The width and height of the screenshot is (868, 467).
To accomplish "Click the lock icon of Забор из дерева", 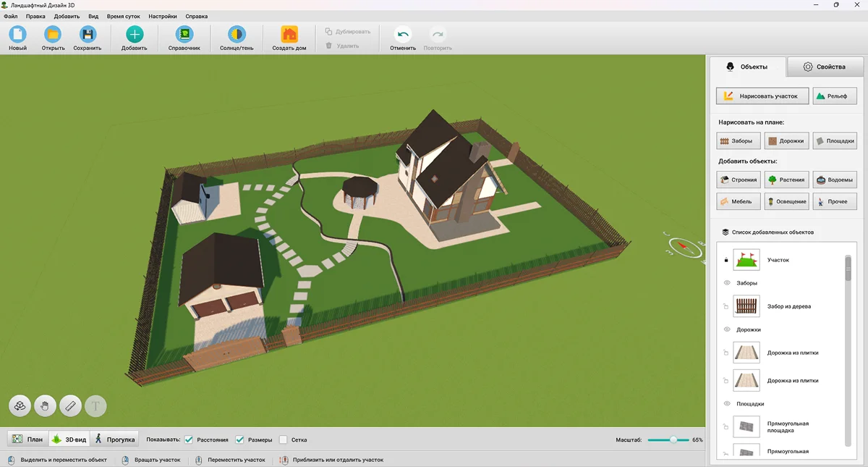I will tap(726, 307).
